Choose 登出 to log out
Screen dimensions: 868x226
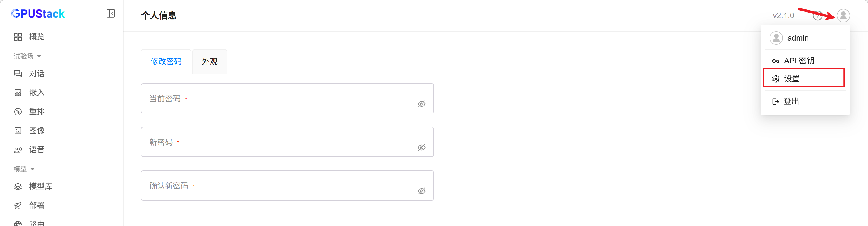pyautogui.click(x=791, y=101)
